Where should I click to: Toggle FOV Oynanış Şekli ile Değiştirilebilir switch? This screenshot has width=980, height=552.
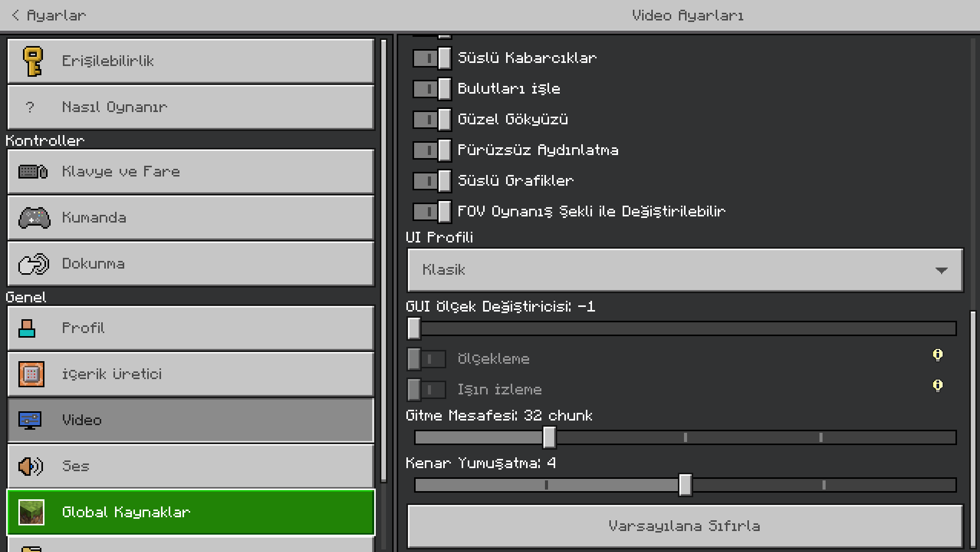(432, 212)
